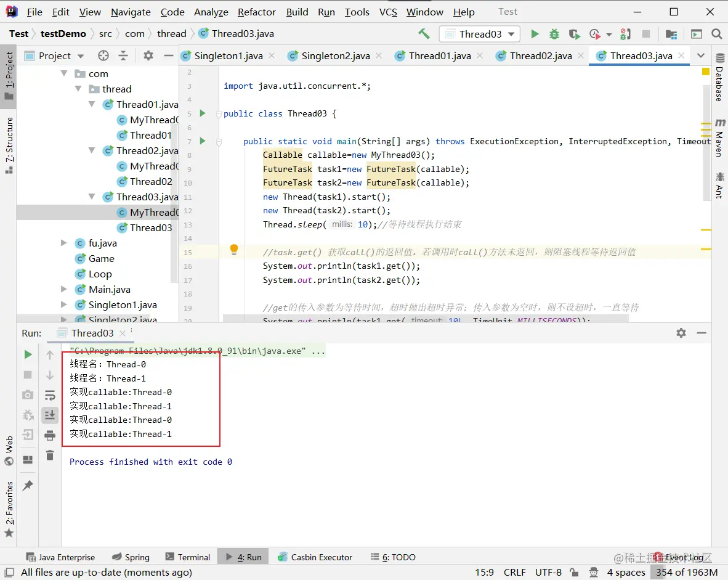This screenshot has width=728, height=580.
Task: Select the Loop class in tree
Action: (100, 274)
